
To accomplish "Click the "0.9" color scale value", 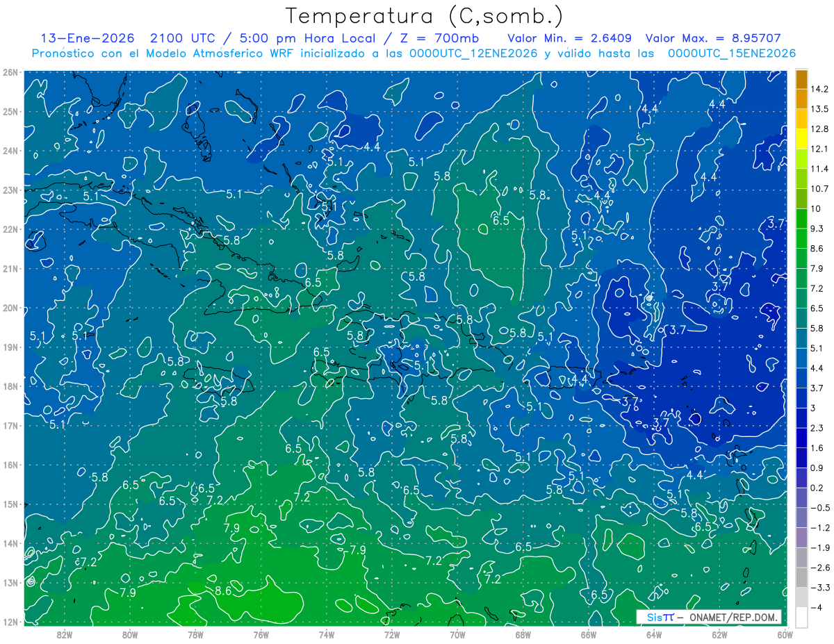I will [817, 468].
